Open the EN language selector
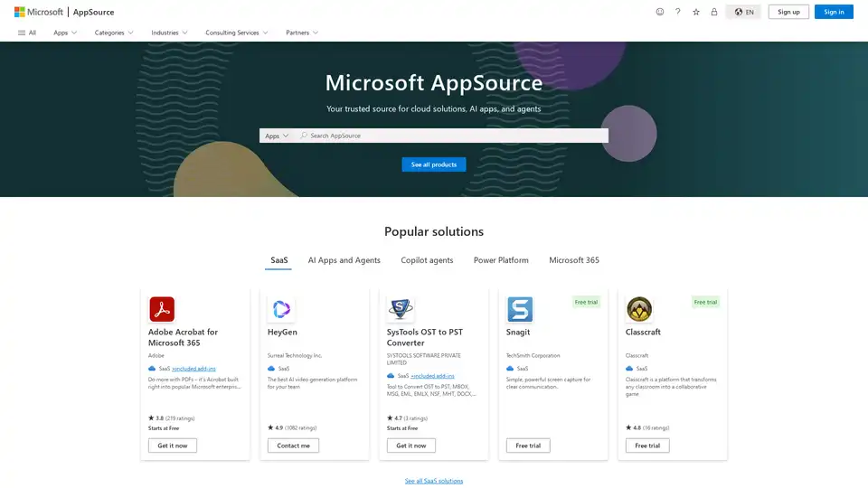 tap(744, 12)
